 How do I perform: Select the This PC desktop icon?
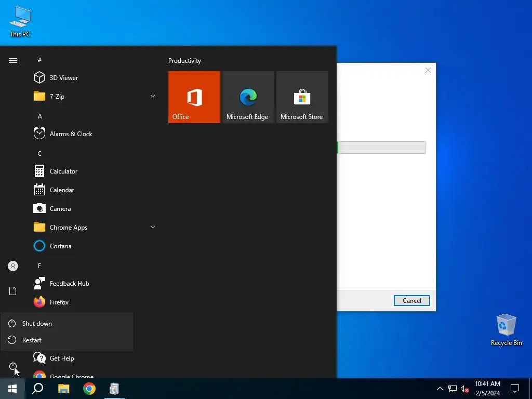click(x=20, y=21)
